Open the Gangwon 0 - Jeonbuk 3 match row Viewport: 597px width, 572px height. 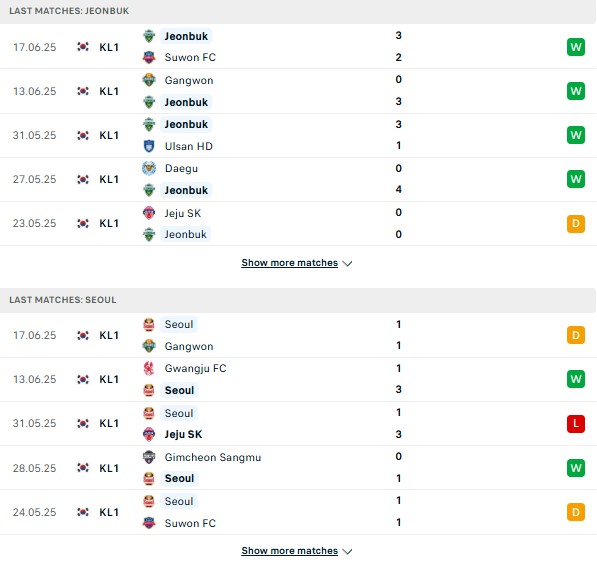[x=298, y=91]
